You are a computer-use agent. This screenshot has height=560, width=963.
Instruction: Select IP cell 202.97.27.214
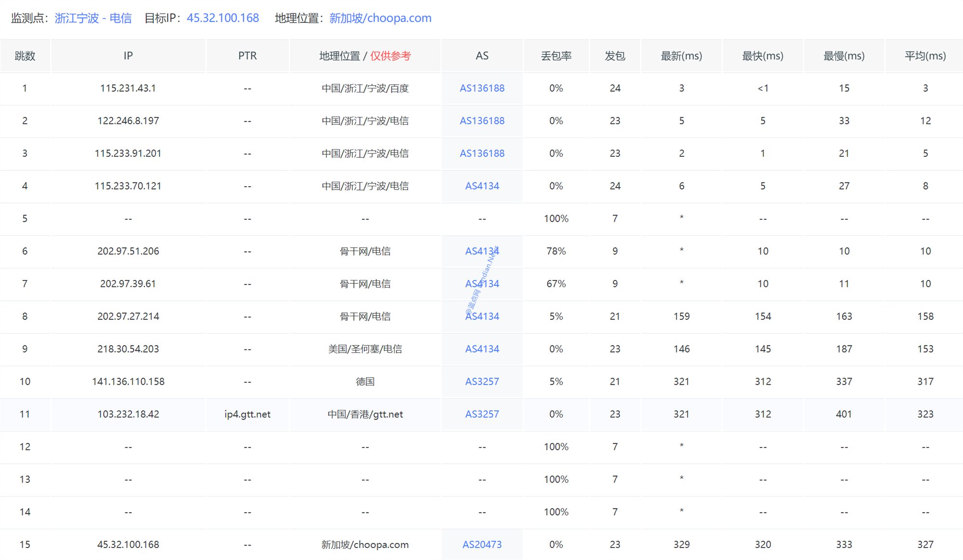click(128, 317)
